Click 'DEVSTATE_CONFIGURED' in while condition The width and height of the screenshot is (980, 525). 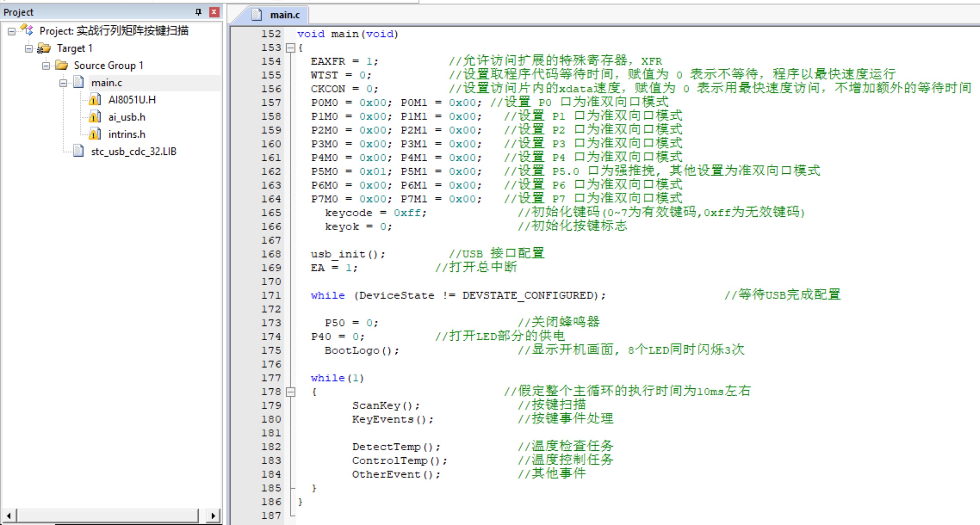click(527, 296)
